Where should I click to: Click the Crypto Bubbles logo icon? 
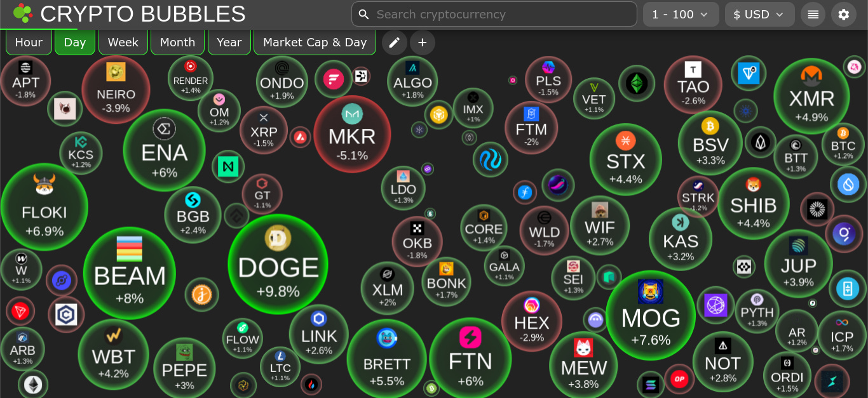pyautogui.click(x=23, y=13)
